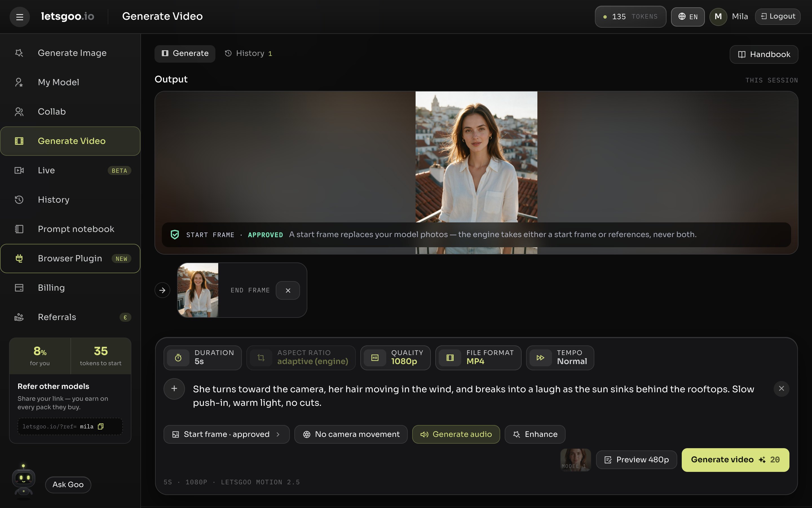Image resolution: width=812 pixels, height=508 pixels.
Task: Click the Refer other models heading
Action: 53,386
